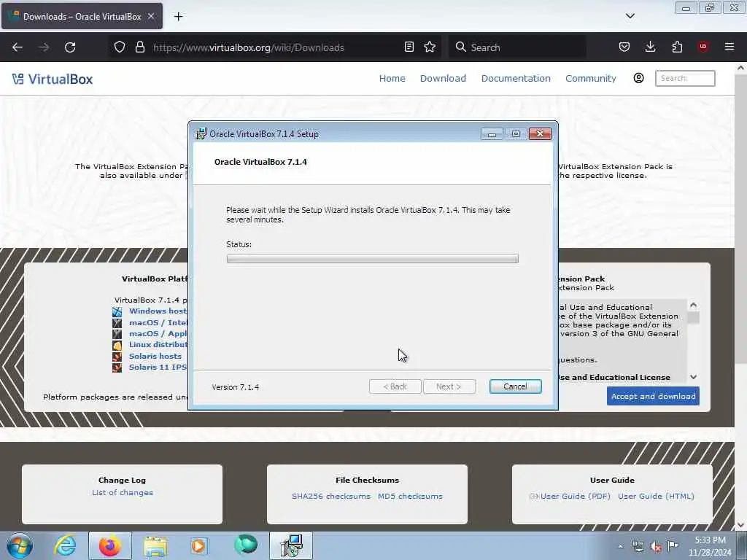Screen dimensions: 747x560
Task: Open Firefox downloads panel
Action: 650,47
